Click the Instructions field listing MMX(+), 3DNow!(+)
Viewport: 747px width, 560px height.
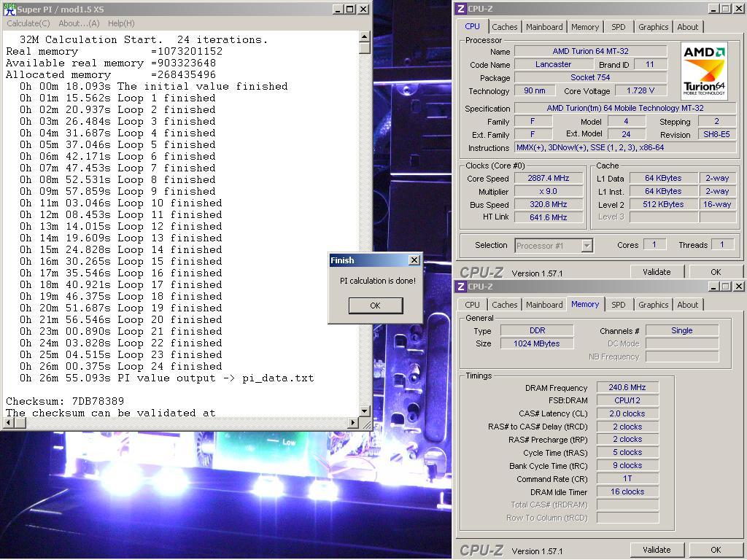point(625,147)
